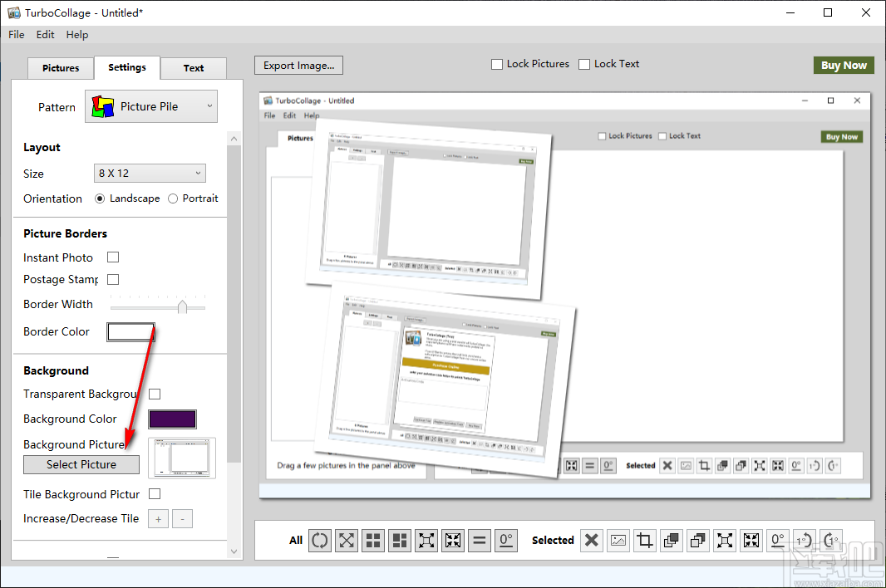Enable the Lock Pictures checkbox
886x588 pixels.
497,65
